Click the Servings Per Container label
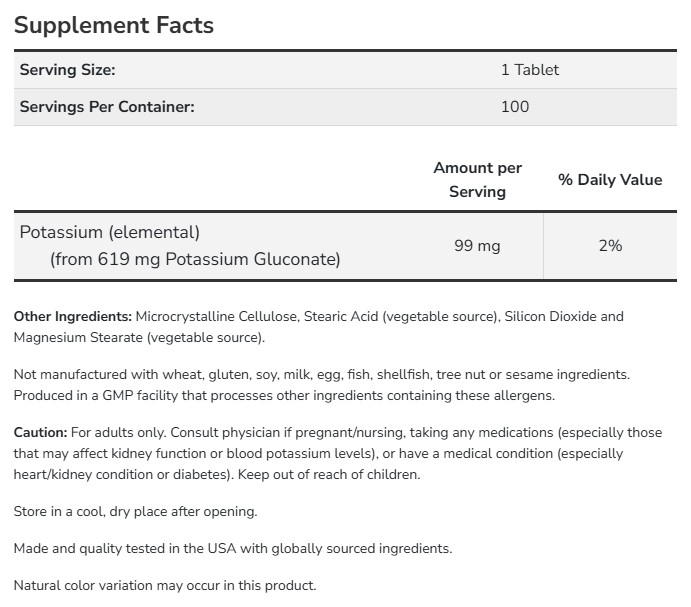 107,106
